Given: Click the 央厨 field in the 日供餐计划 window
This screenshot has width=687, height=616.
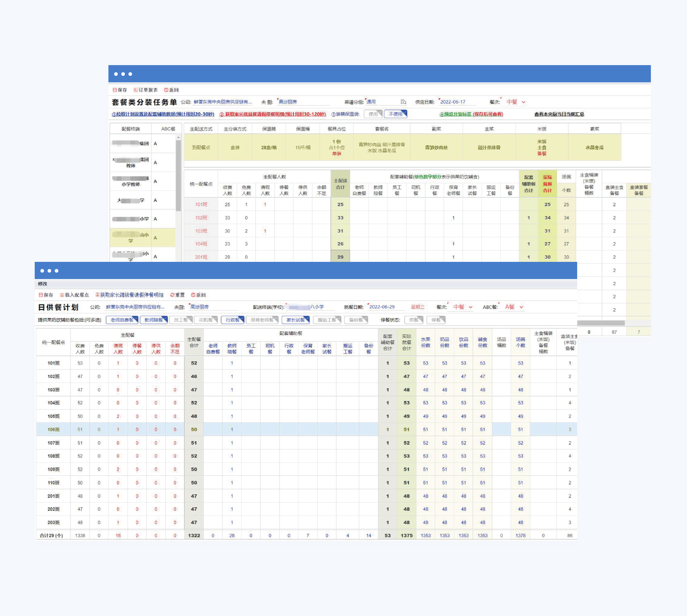Looking at the screenshot, I should pyautogui.click(x=214, y=307).
